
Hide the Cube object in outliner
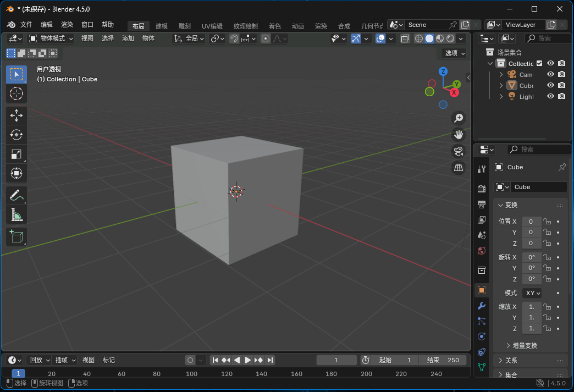click(550, 85)
